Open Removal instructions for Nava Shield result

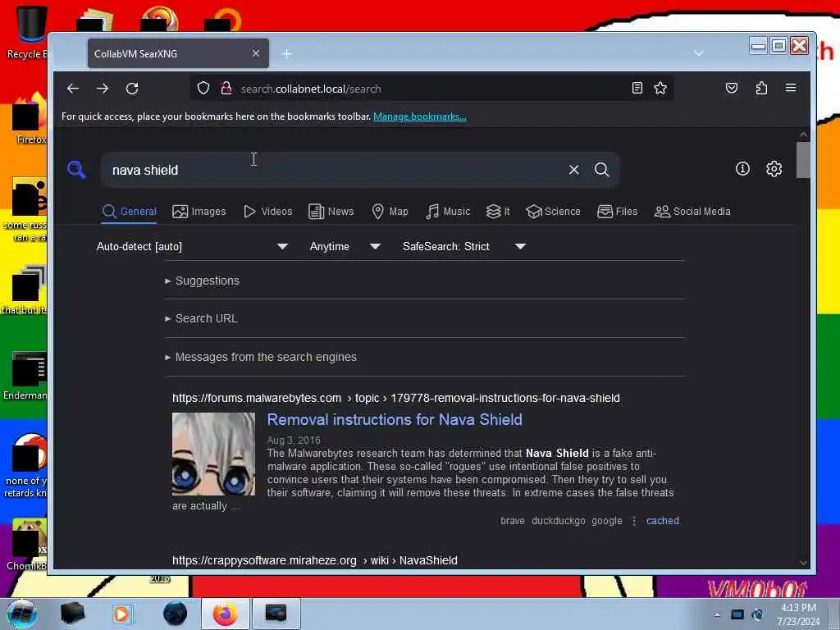click(x=395, y=419)
